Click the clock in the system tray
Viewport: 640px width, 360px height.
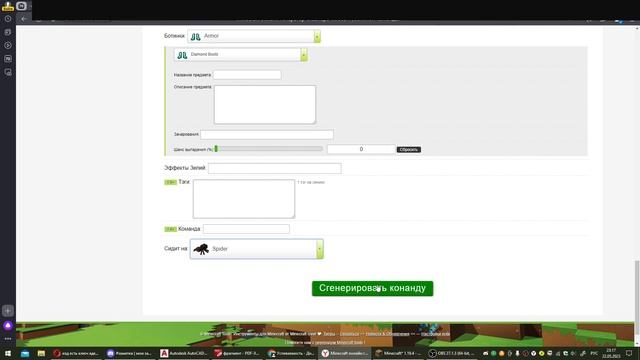coord(611,353)
